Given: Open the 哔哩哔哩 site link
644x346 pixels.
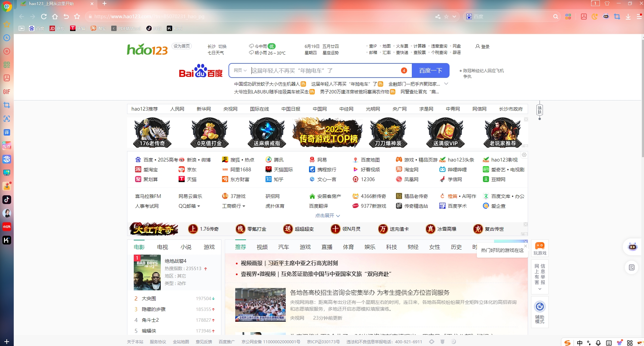Looking at the screenshot, I should click(x=453, y=170).
